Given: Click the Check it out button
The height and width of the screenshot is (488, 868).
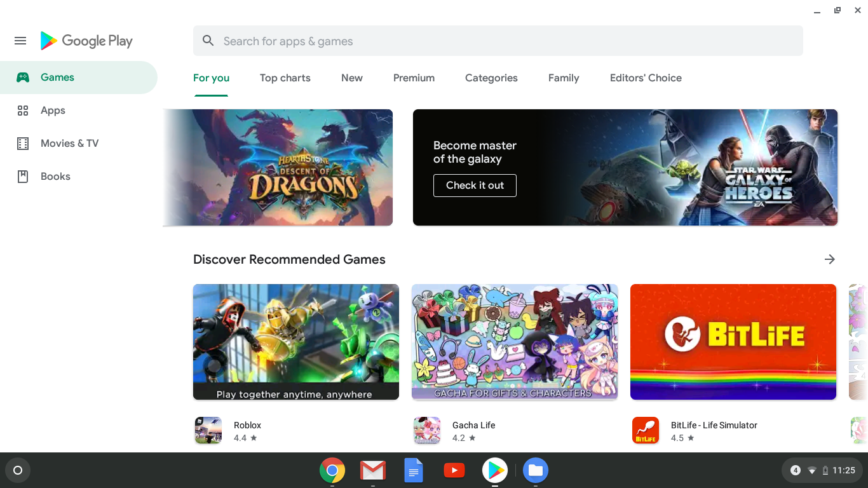Looking at the screenshot, I should [475, 186].
